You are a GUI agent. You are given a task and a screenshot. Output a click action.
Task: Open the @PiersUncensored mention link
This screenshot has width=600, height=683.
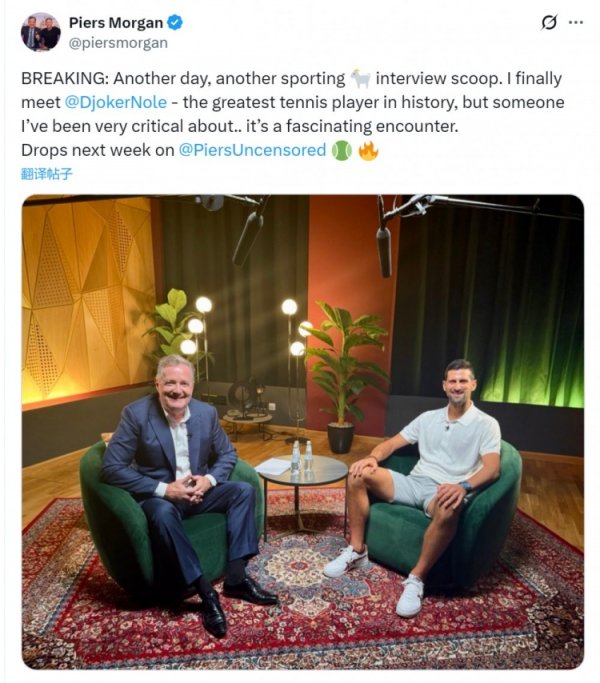point(252,150)
